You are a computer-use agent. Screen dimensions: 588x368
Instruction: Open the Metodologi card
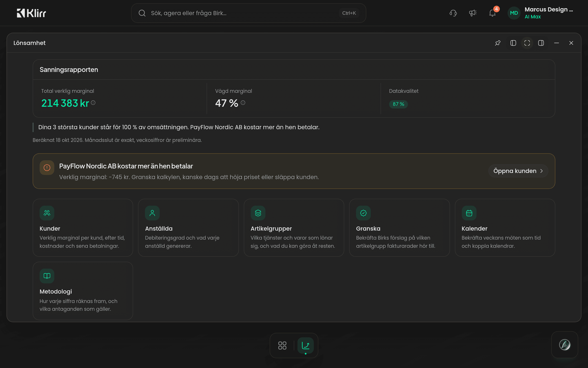pos(83,291)
